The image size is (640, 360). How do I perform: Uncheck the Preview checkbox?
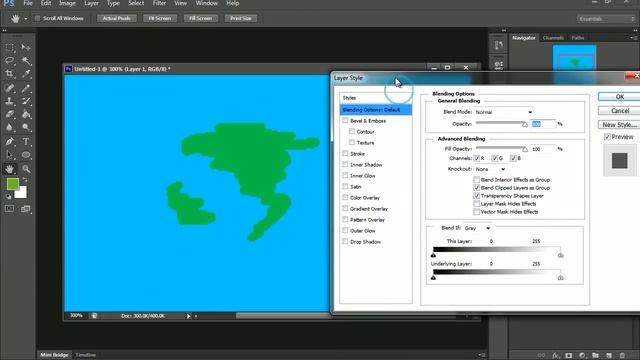click(x=607, y=137)
